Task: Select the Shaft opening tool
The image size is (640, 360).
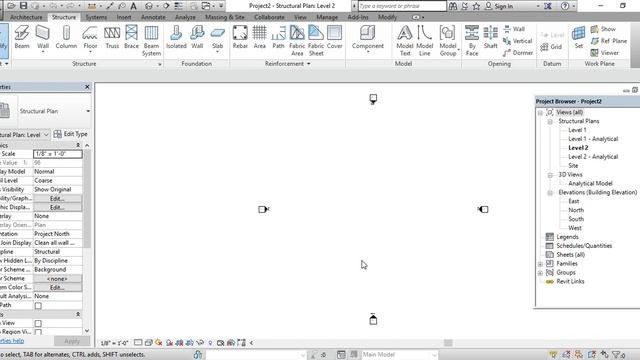Action: [491, 38]
